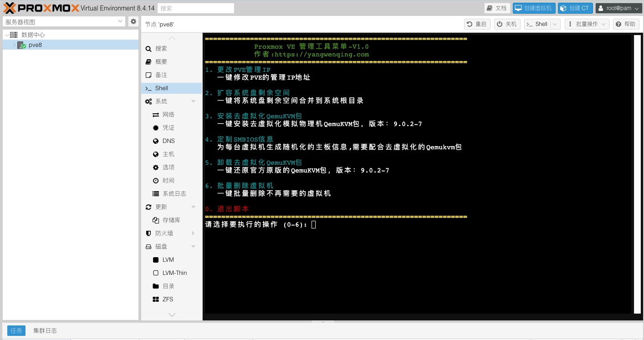Viewport: 644px width, 340px height.
Task: Click the server view settings gear icon
Action: [133, 21]
